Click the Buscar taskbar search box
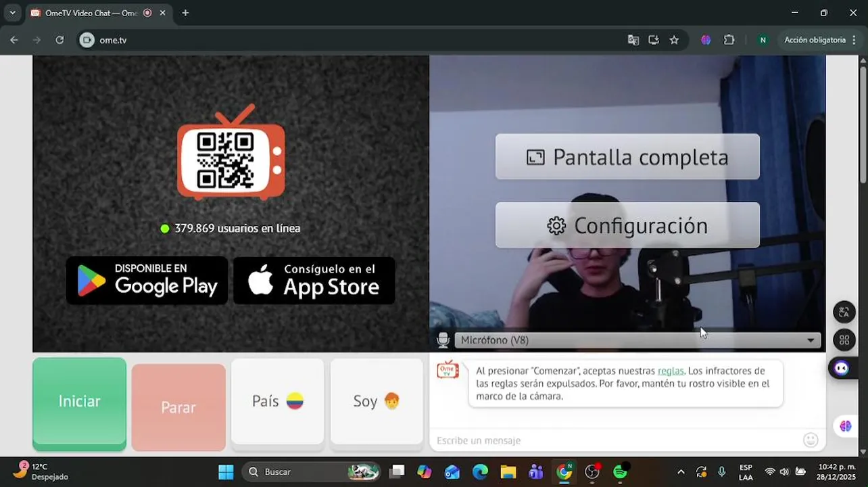The height and width of the screenshot is (487, 868). (311, 471)
